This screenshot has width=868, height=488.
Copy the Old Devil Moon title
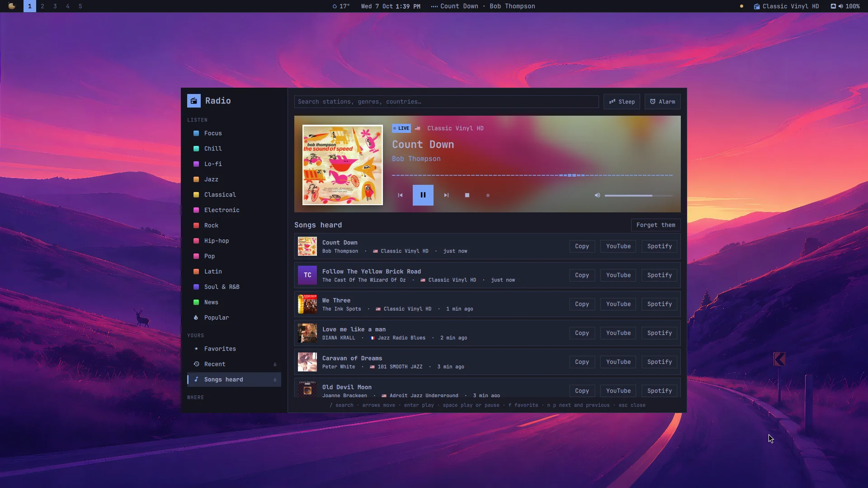coord(582,391)
